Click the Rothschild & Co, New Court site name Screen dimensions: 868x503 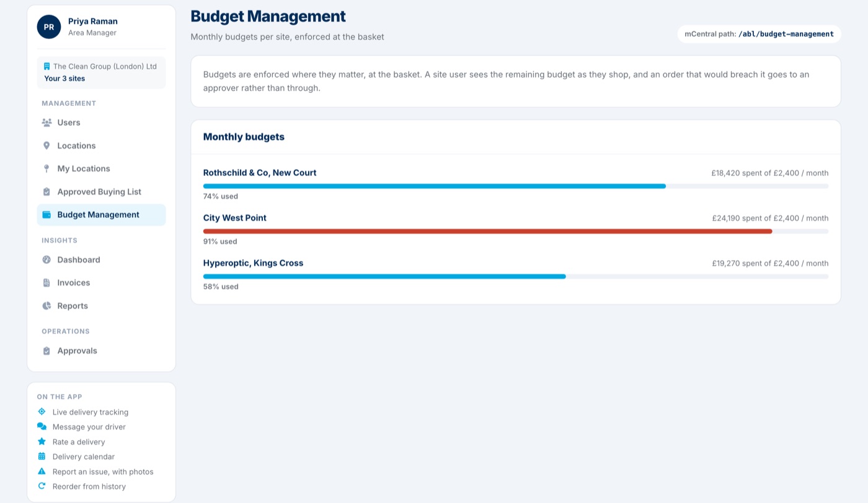(260, 173)
